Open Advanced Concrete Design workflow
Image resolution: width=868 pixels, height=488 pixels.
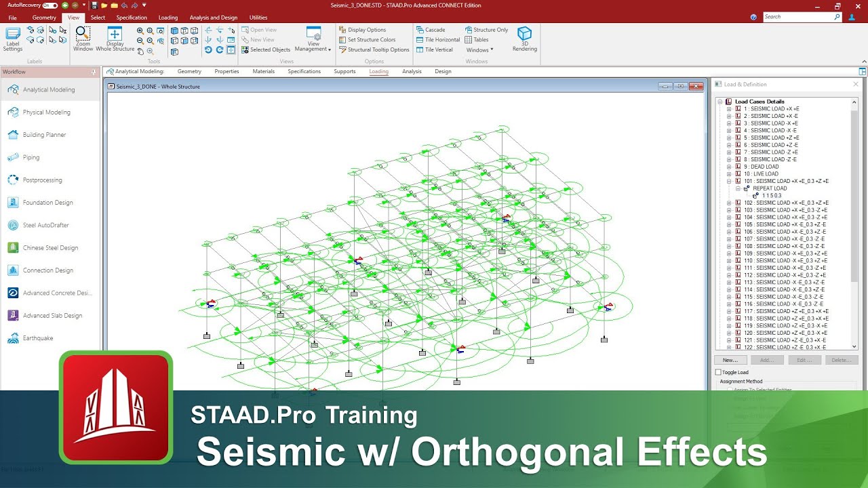[x=51, y=293]
